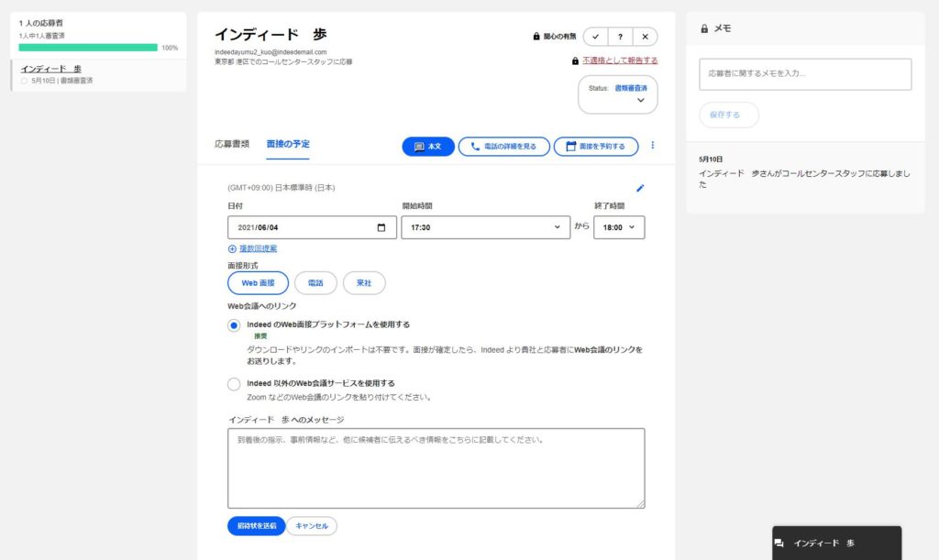939x560 pixels.
Task: Mark applicant as interested with checkmark icon
Action: [593, 37]
